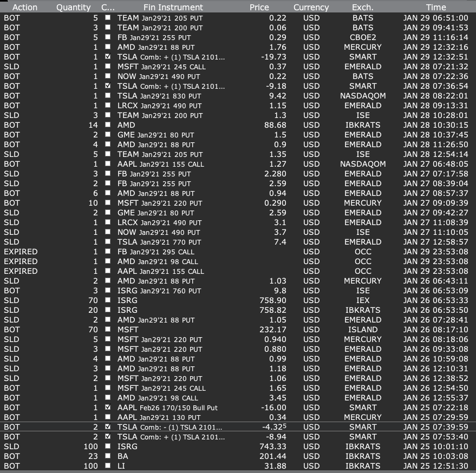Screen dimensions: 476x473
Task: Select AMD Jan29'21 88 PUT bought at 1.76
Action: pos(156,47)
